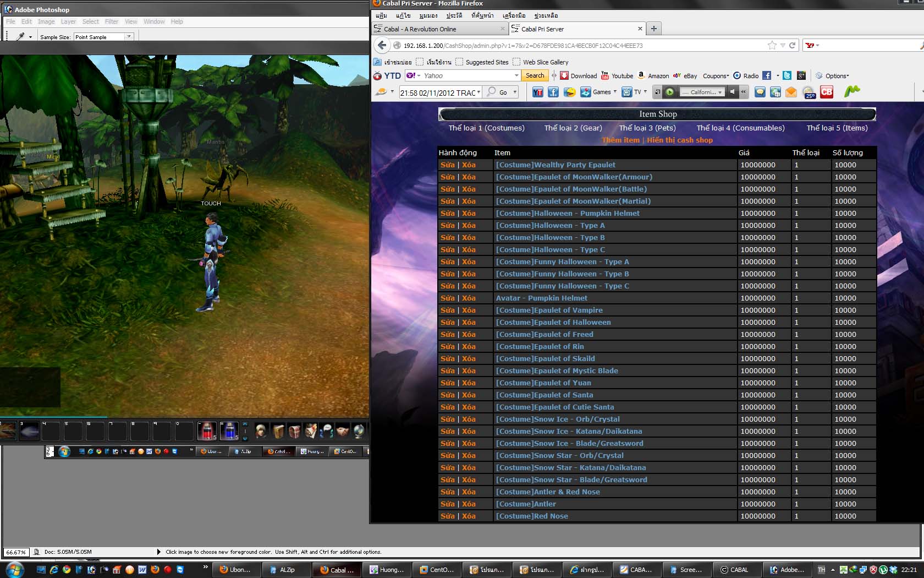Bookmark this page with the star icon
Viewport: 924px width, 578px height.
[772, 45]
